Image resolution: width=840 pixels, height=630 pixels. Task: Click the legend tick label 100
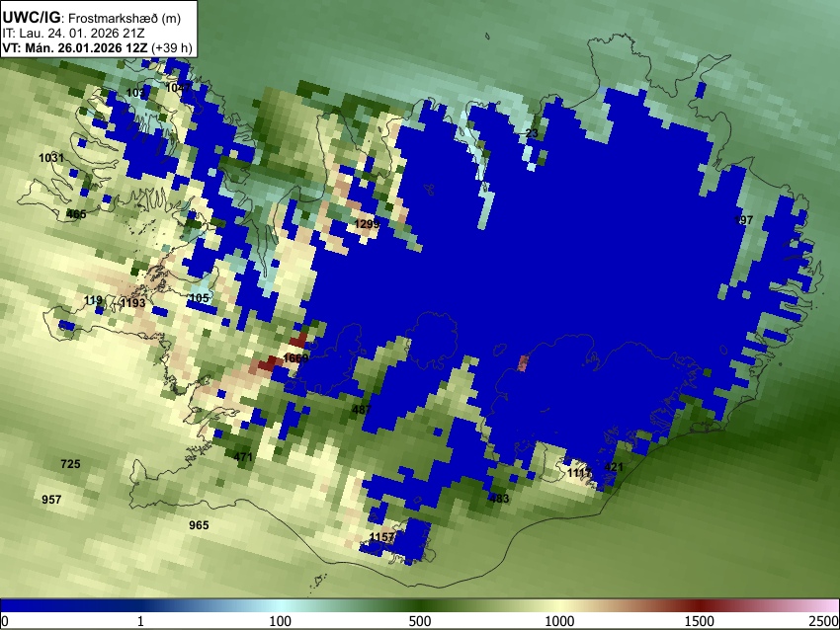pyautogui.click(x=281, y=621)
